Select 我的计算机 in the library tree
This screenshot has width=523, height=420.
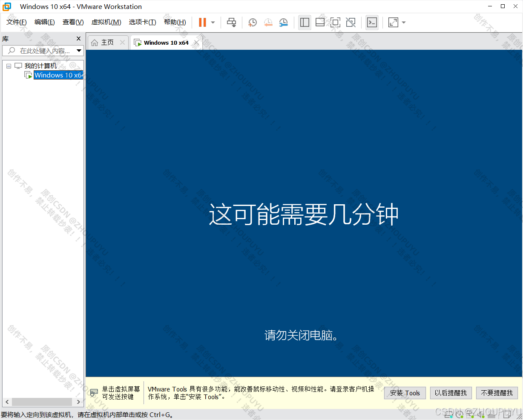pos(40,66)
